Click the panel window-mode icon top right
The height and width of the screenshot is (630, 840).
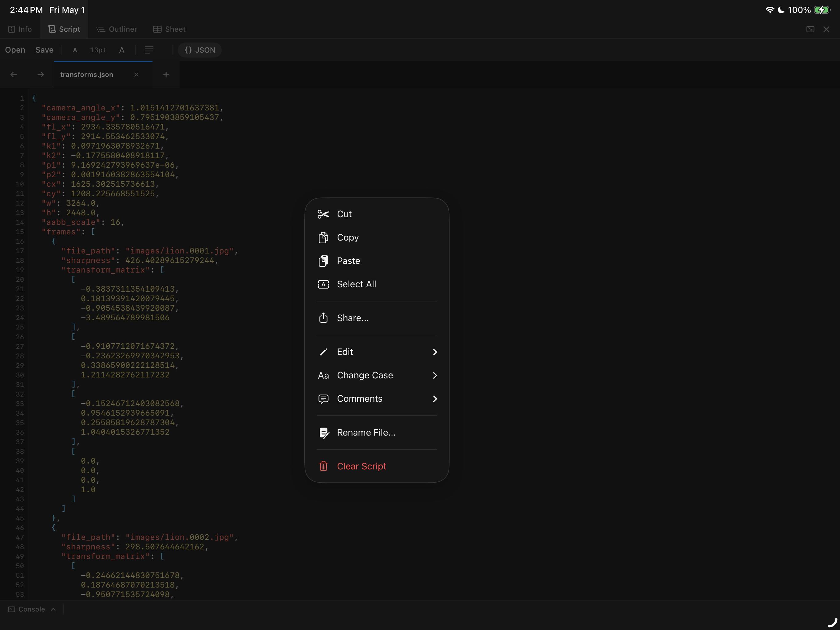point(810,29)
